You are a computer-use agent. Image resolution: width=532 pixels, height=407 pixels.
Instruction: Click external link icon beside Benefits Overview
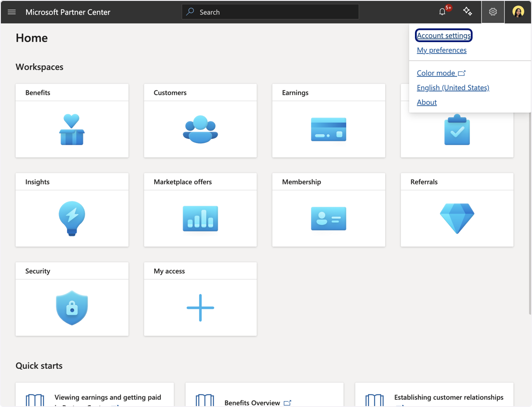click(287, 403)
